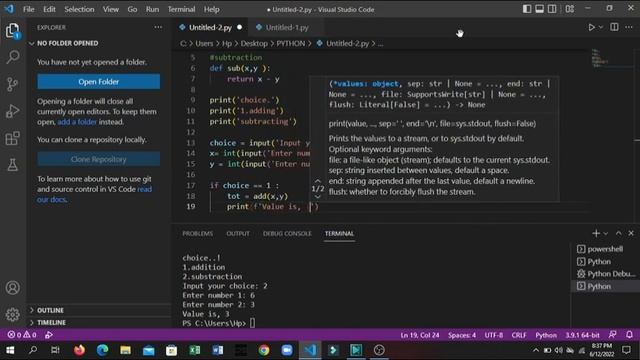The height and width of the screenshot is (360, 640).
Task: Show next signature in parameter hint
Action: click(318, 197)
